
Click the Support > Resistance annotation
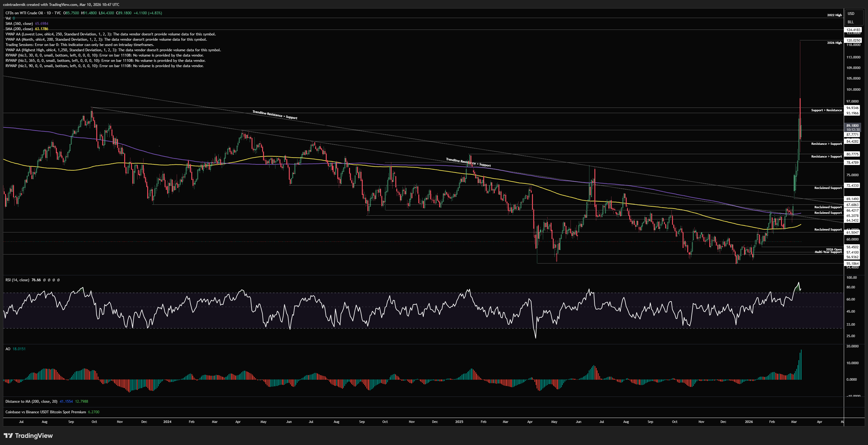coord(826,110)
